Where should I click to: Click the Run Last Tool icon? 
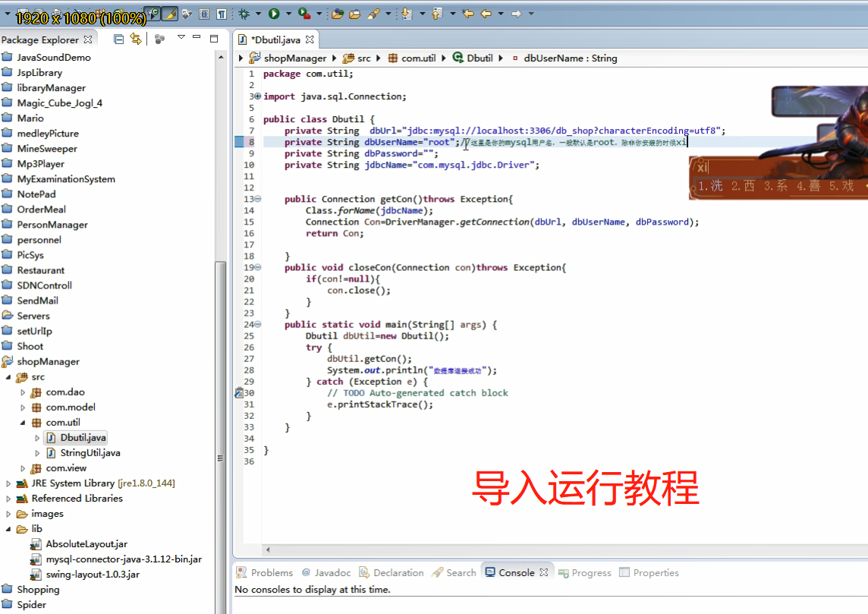tap(304, 14)
